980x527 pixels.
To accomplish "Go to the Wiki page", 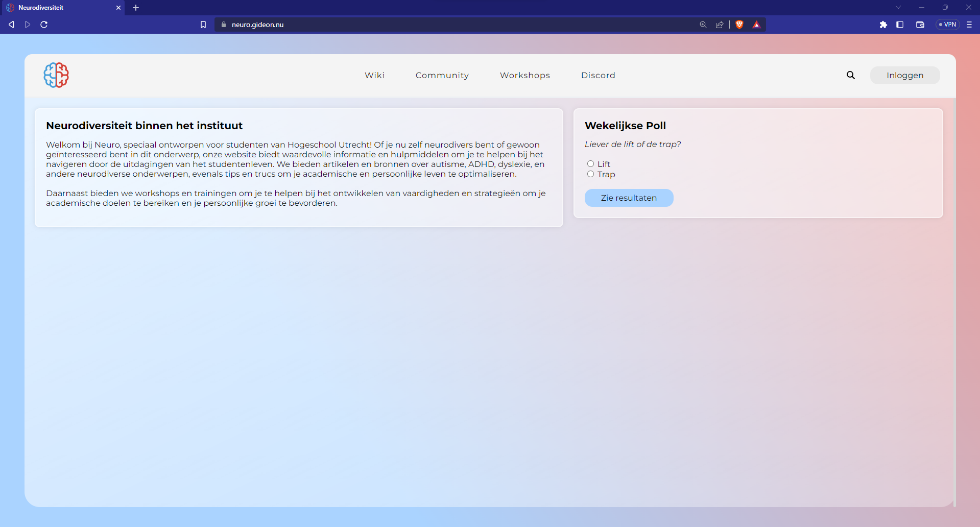I will click(x=374, y=75).
